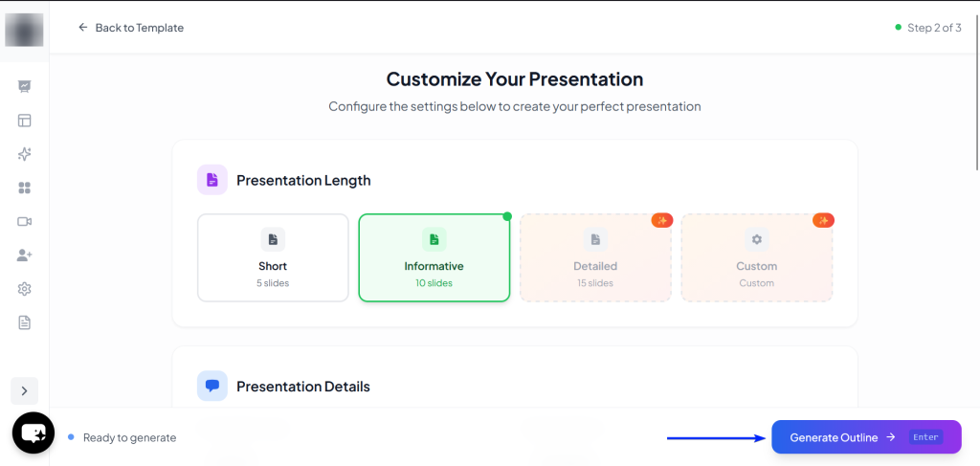
Task: Go Back to Template
Action: point(131,28)
